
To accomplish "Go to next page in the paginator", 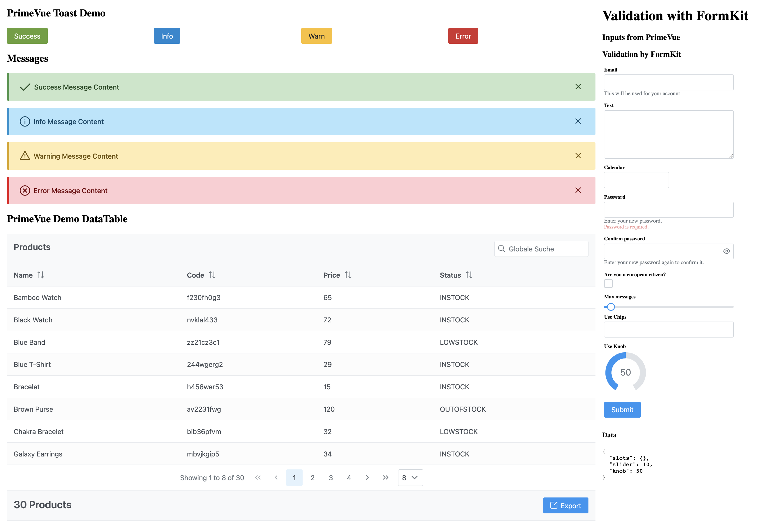I will pyautogui.click(x=367, y=478).
